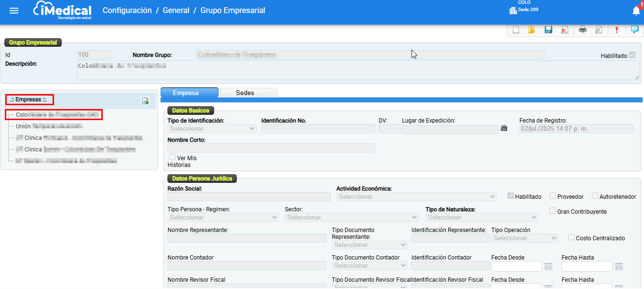Open the notifications bell
Viewport: 644px width, 289px height.
pos(636,11)
